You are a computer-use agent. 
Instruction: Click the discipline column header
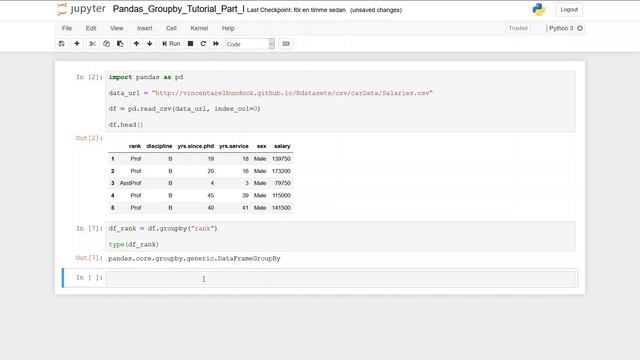(159, 146)
